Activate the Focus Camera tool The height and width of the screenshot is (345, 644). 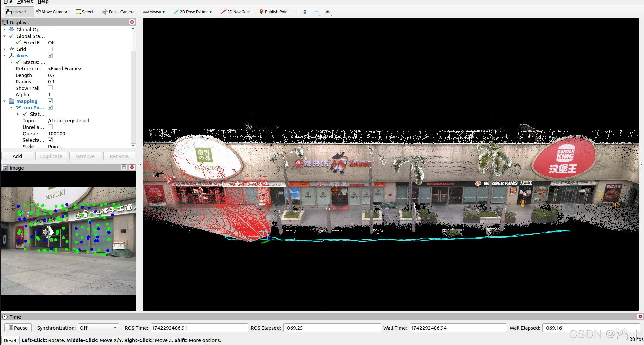pyautogui.click(x=118, y=12)
